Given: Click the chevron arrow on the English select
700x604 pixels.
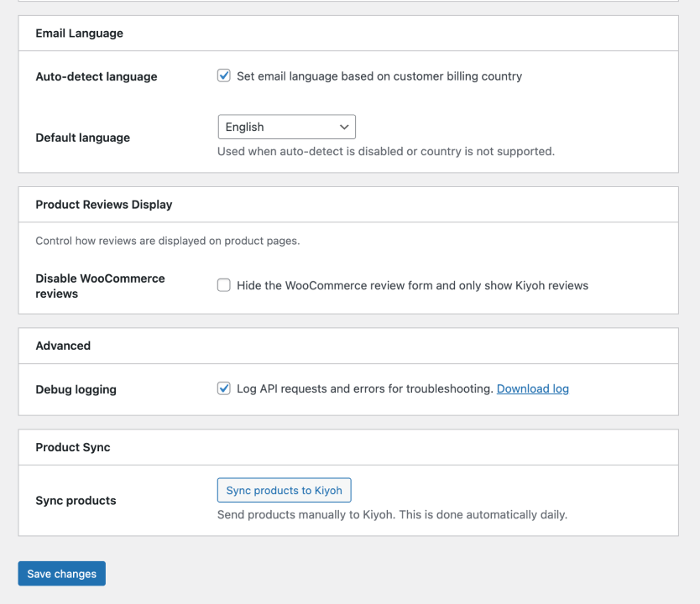Looking at the screenshot, I should (x=344, y=127).
